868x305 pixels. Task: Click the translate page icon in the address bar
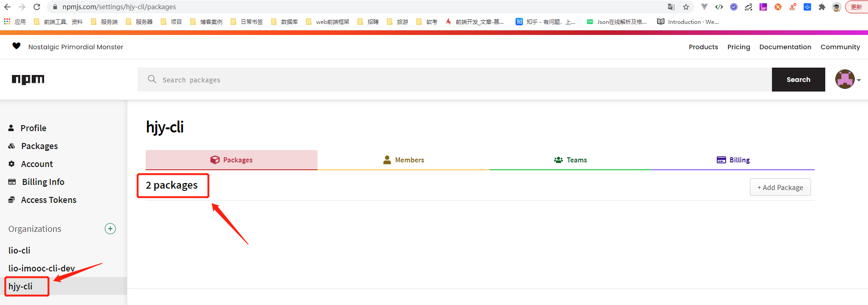(671, 7)
